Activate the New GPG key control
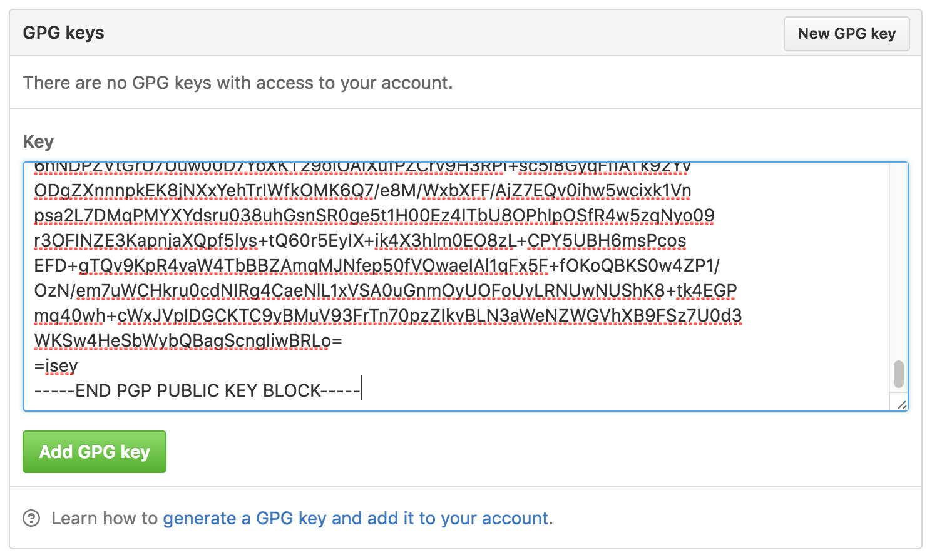This screenshot has height=560, width=932. pos(846,34)
